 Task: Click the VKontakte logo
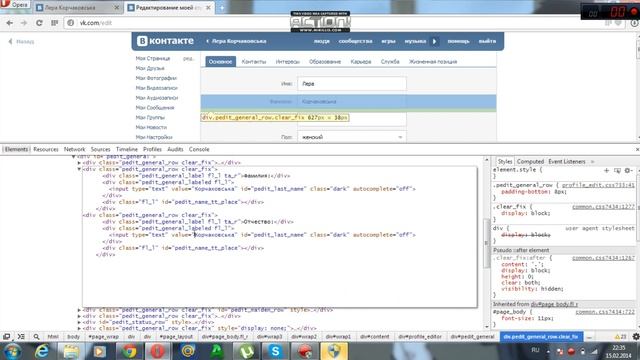[x=165, y=41]
